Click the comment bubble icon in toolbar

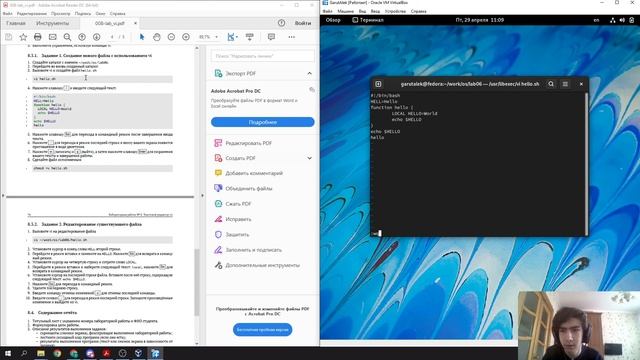(x=271, y=37)
